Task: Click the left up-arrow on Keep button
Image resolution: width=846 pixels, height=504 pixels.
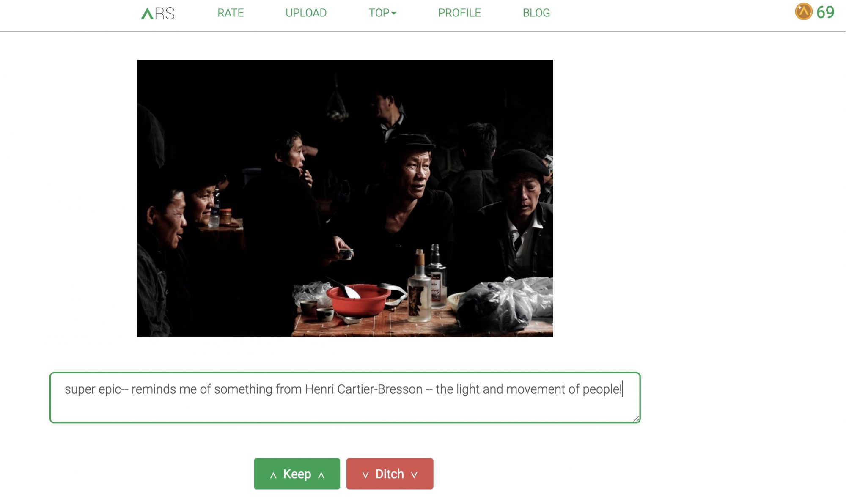Action: [x=273, y=475]
